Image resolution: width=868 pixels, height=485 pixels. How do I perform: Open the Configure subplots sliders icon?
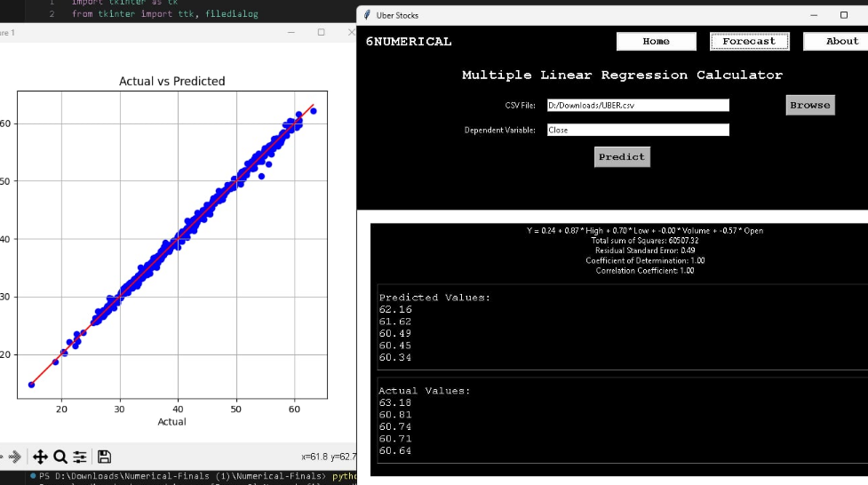(x=80, y=457)
